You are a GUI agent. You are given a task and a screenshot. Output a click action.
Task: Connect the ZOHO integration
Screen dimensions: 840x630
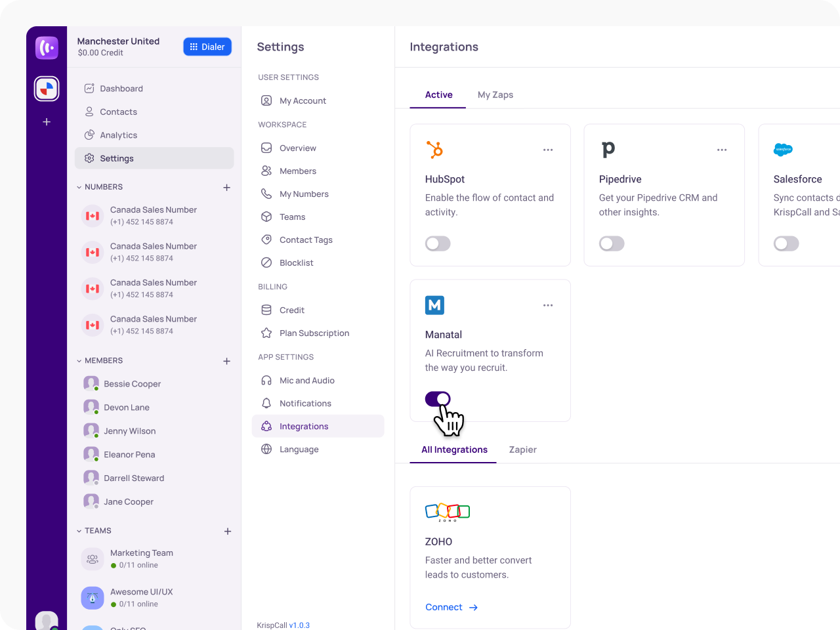(x=451, y=608)
